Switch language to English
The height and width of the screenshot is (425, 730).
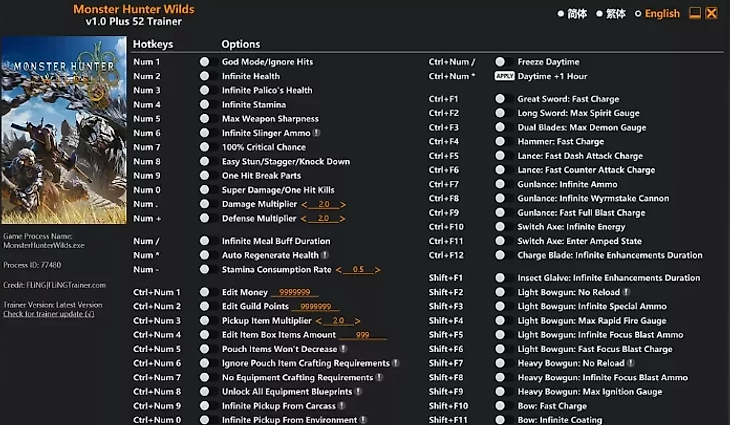pos(661,14)
